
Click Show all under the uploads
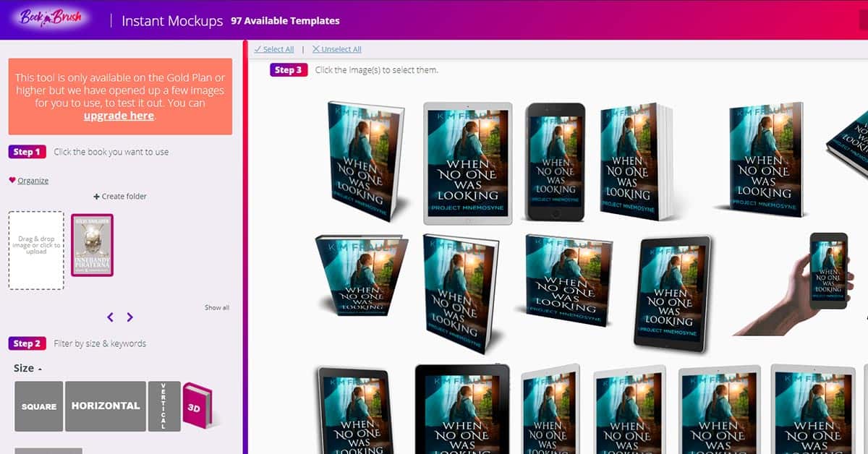(217, 308)
